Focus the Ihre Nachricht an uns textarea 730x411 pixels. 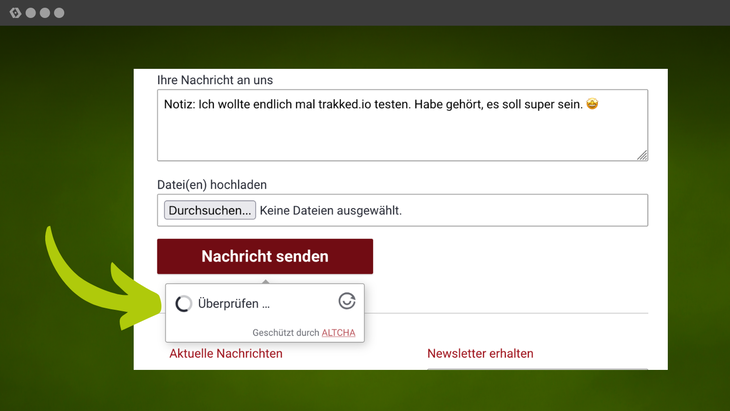(x=402, y=125)
